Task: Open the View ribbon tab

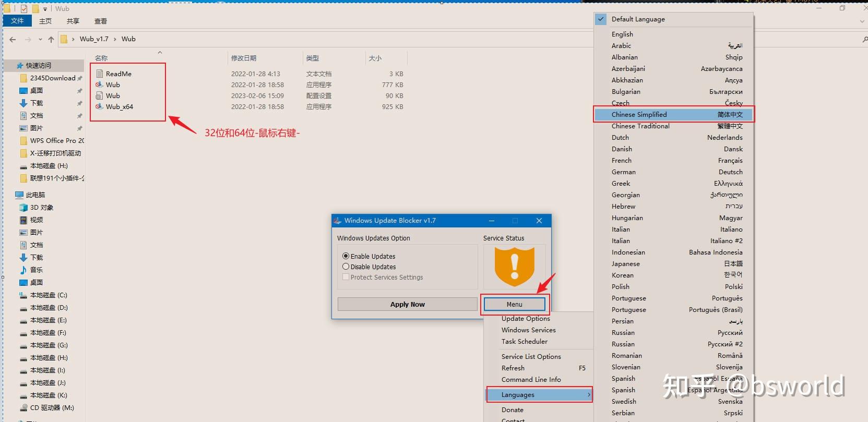Action: pyautogui.click(x=101, y=21)
